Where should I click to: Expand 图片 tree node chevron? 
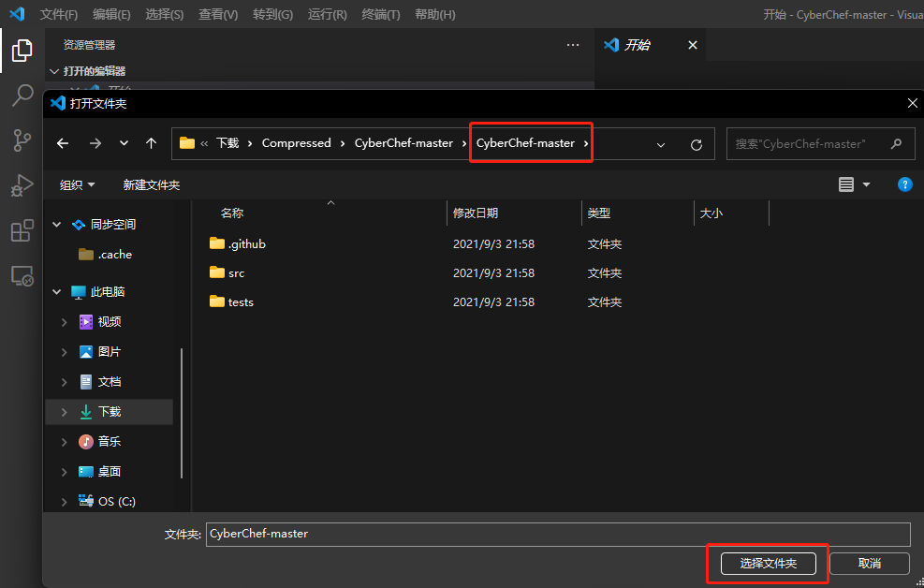coord(65,352)
